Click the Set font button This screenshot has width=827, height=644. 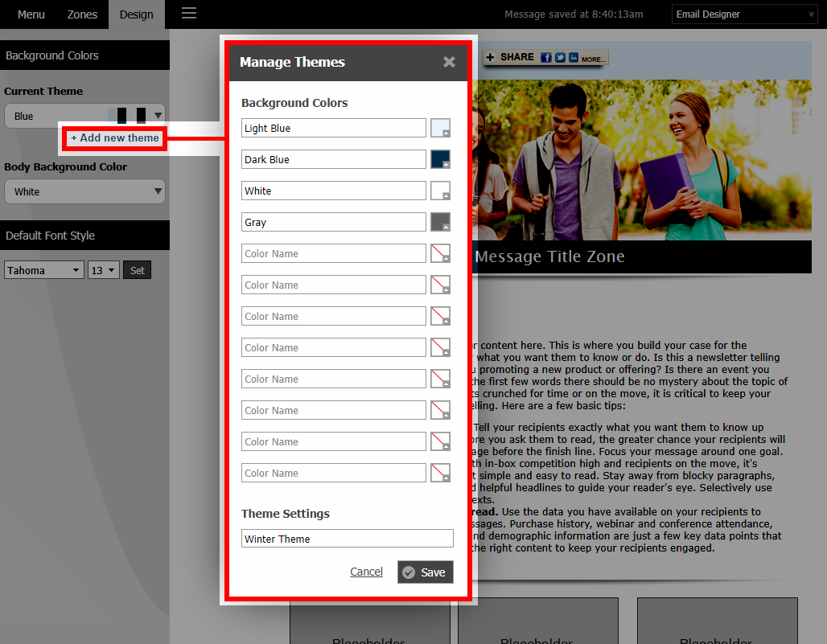pyautogui.click(x=137, y=270)
